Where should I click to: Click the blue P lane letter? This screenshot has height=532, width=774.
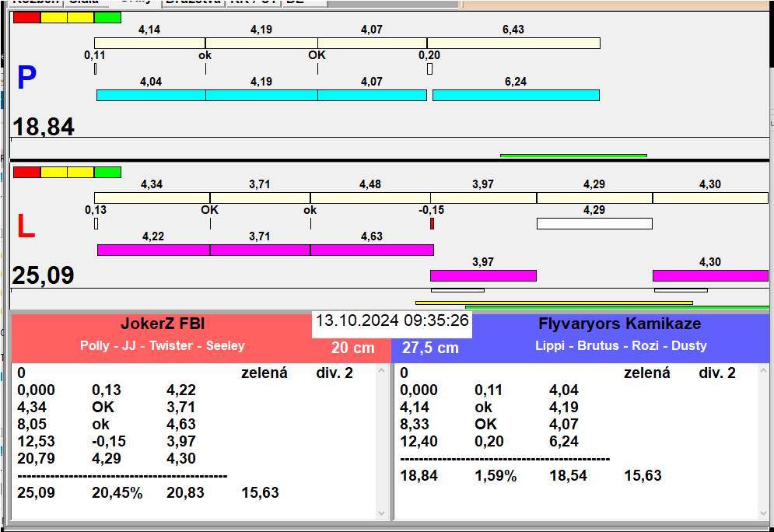(x=26, y=78)
